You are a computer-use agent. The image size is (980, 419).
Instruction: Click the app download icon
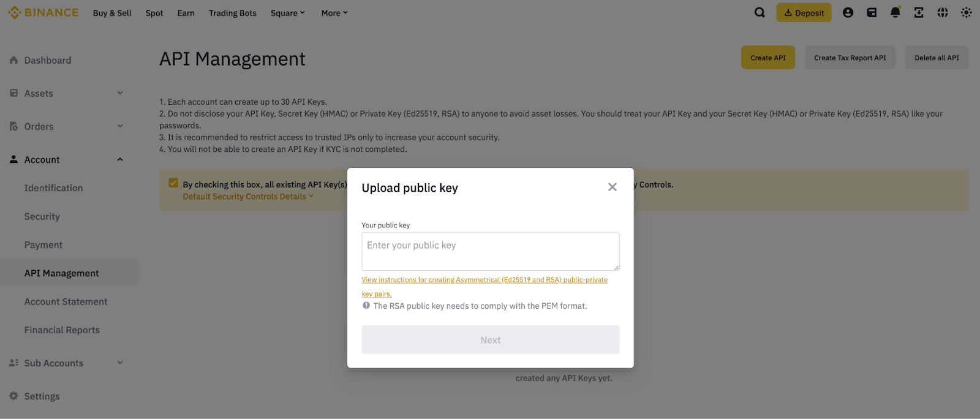[919, 13]
